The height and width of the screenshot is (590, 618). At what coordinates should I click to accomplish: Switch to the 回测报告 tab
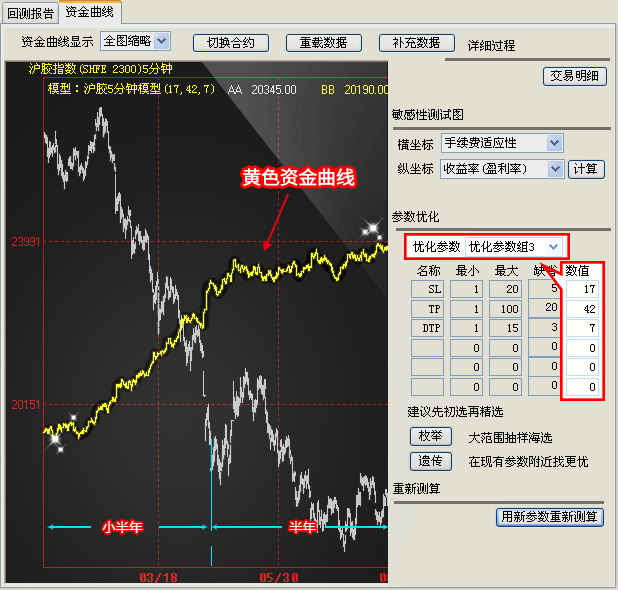point(30,13)
